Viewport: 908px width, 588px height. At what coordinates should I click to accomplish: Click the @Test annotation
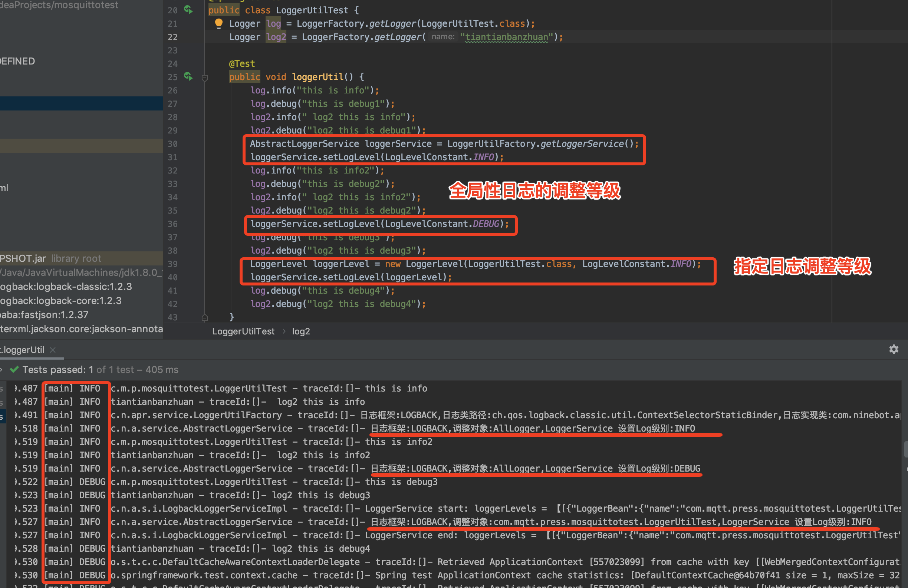tap(242, 64)
